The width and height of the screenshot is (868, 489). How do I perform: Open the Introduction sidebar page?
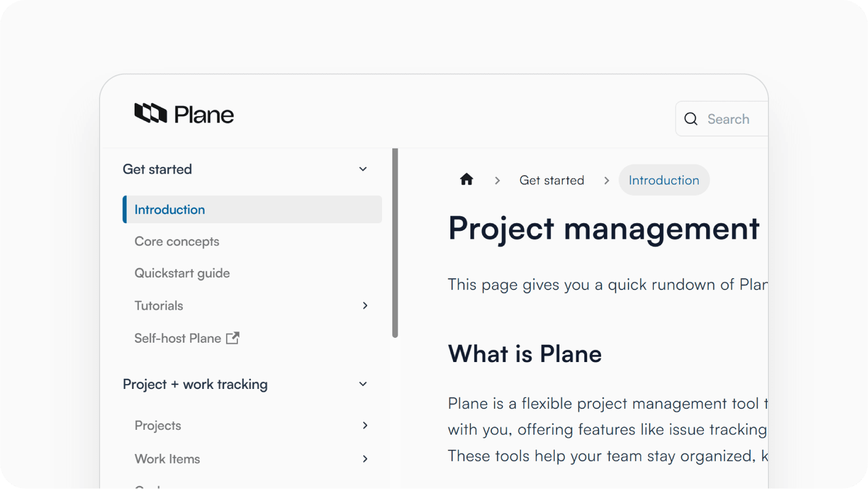pyautogui.click(x=170, y=210)
